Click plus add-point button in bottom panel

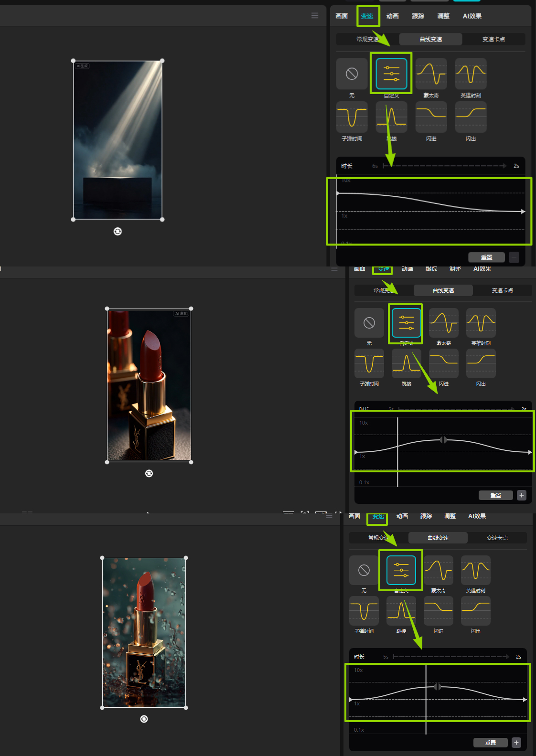(x=516, y=743)
